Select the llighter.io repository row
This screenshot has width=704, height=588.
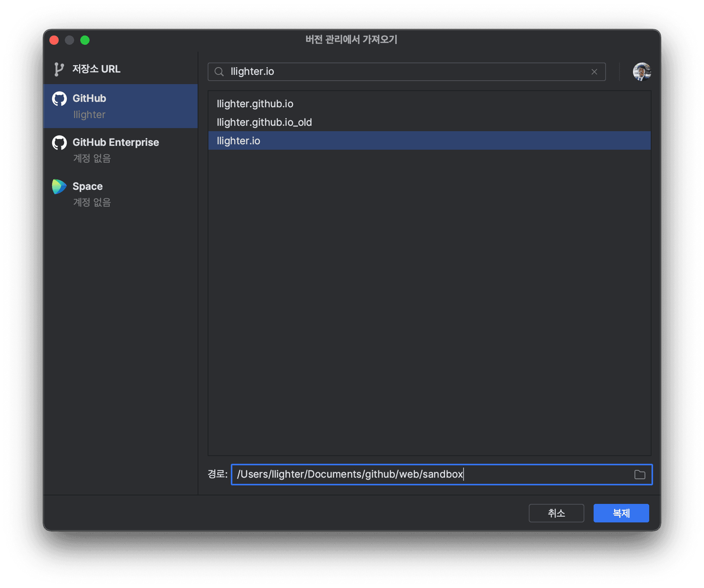[x=429, y=141]
